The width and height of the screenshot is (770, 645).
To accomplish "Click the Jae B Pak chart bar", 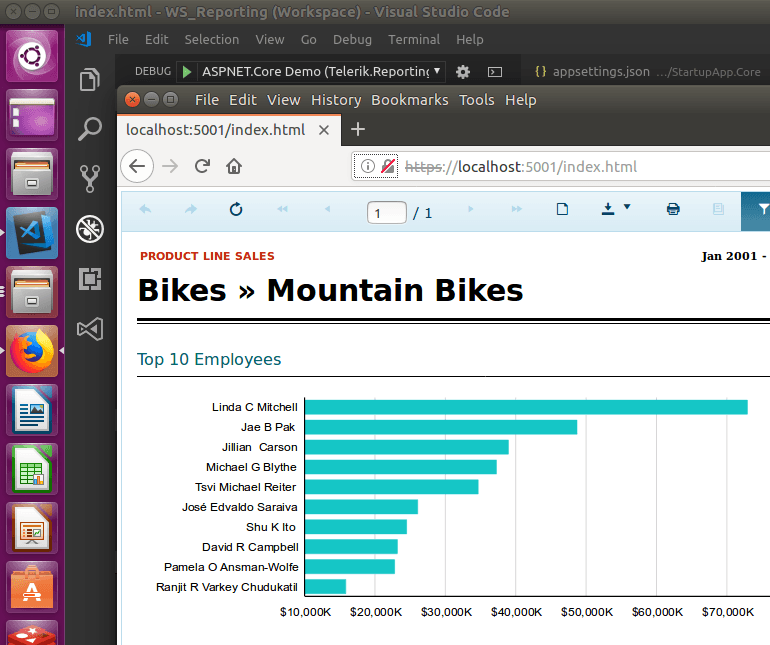I will 441,427.
